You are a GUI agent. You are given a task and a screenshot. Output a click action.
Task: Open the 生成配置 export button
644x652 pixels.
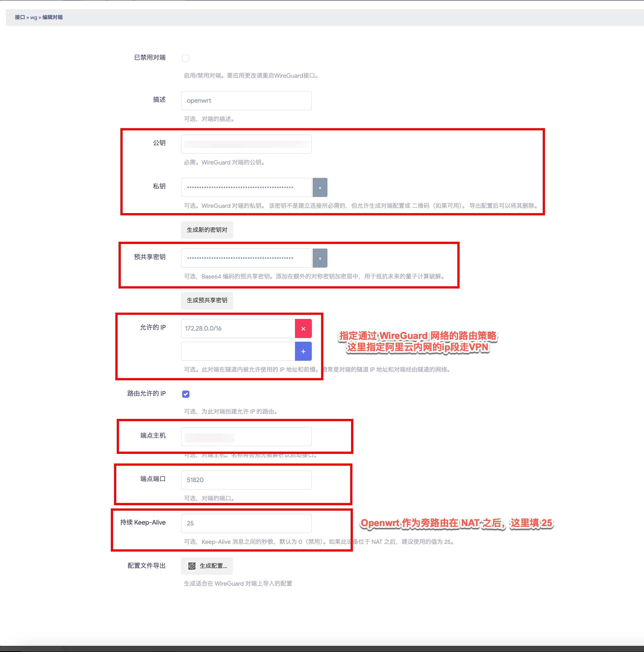tap(207, 566)
